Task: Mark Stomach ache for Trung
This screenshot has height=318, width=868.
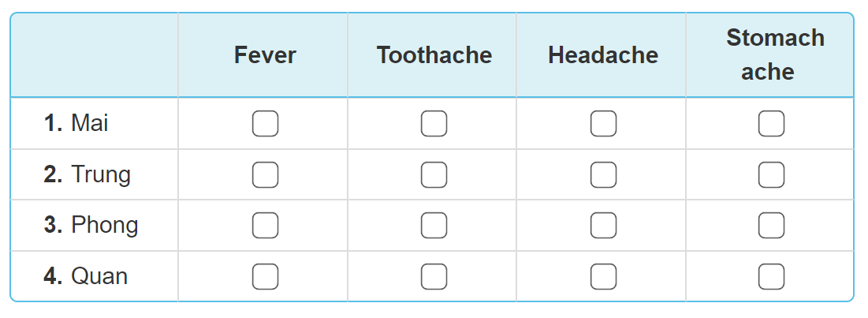Action: coord(771,175)
